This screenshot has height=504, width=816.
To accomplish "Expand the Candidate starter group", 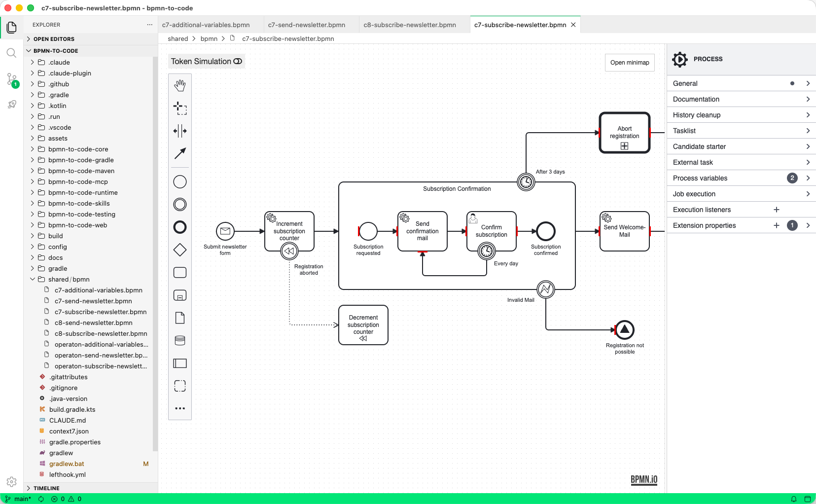I will [x=742, y=146].
